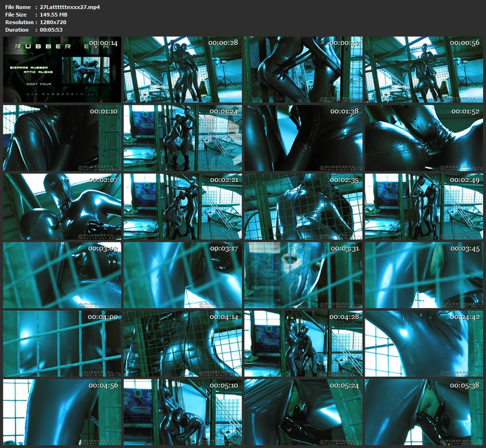486x448 pixels.
Task: Open the frame at 00:04:56
Action: (x=62, y=412)
